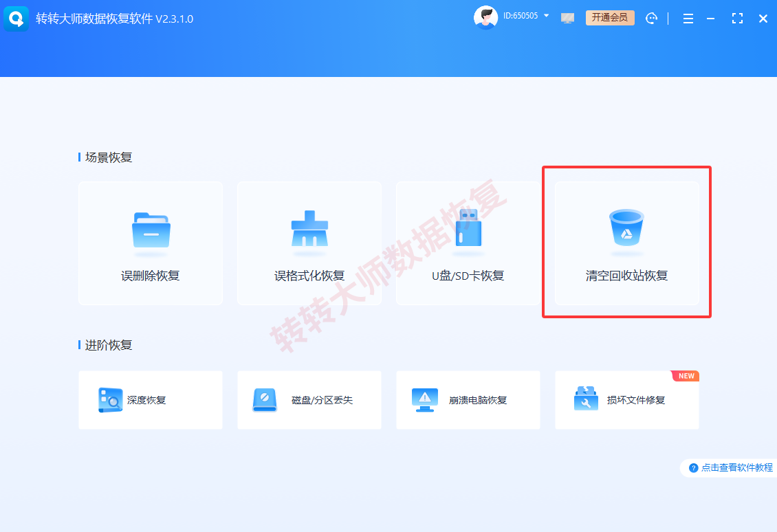
Task: Click the app logo in title bar
Action: [x=17, y=19]
